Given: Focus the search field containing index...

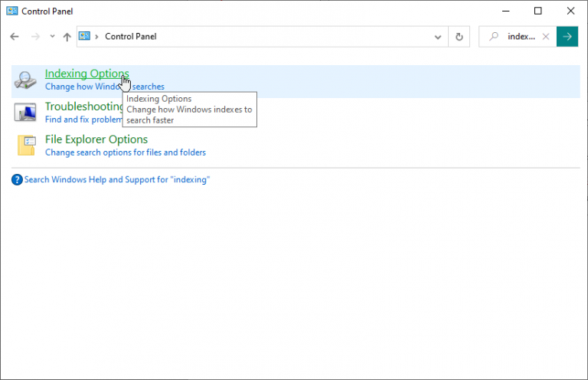Looking at the screenshot, I should [x=521, y=36].
